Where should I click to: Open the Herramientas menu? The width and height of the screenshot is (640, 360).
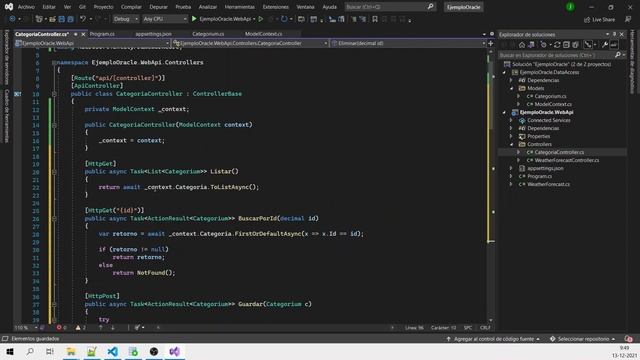pyautogui.click(x=240, y=7)
